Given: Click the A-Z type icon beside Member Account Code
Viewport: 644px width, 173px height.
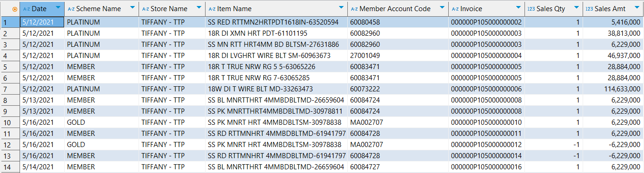Looking at the screenshot, I should tap(354, 9).
